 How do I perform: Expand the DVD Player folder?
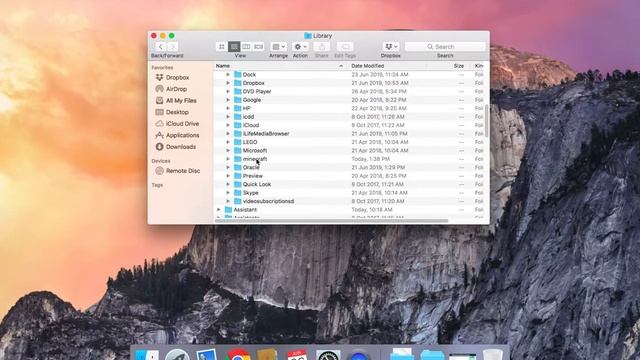click(228, 91)
